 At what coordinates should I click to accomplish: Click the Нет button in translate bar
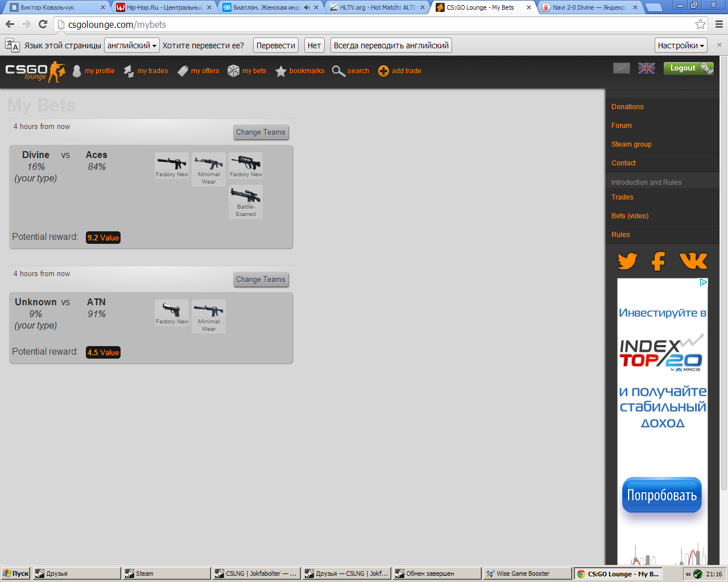[314, 45]
